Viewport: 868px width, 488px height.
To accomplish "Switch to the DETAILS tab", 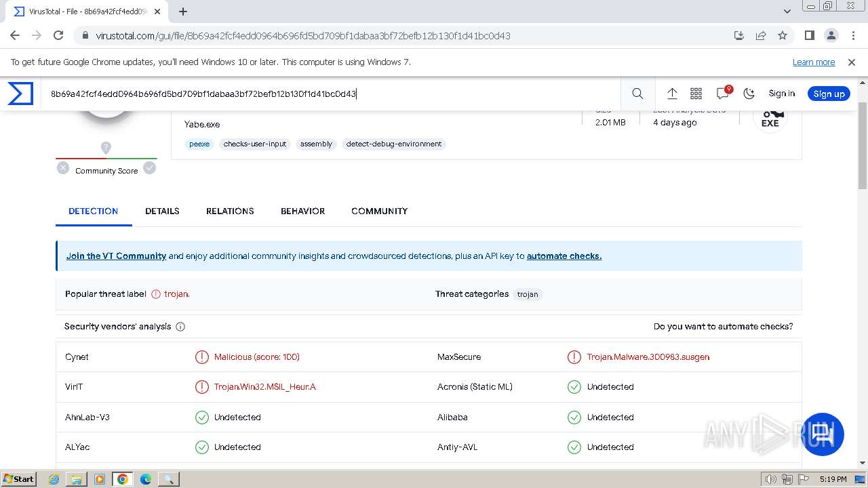I will point(162,211).
